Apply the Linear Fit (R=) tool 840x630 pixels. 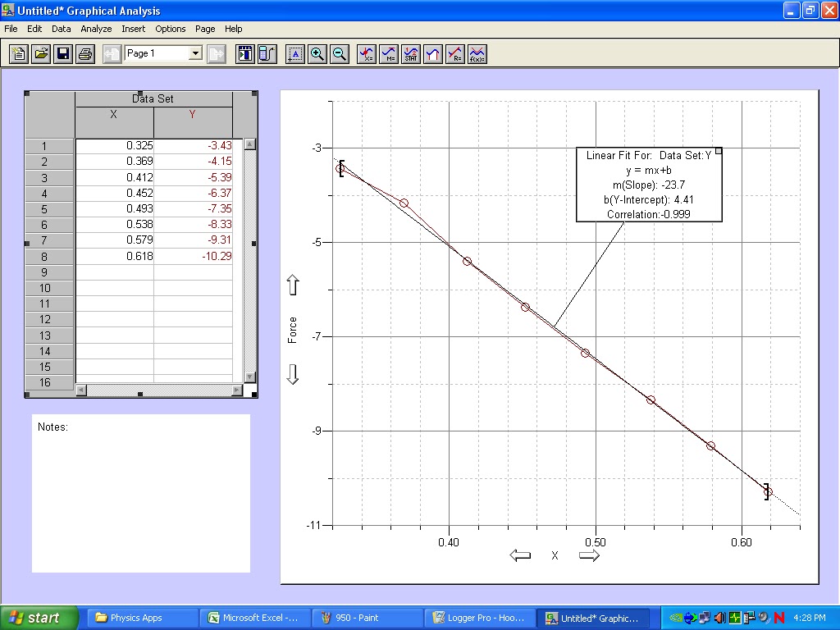pyautogui.click(x=454, y=53)
